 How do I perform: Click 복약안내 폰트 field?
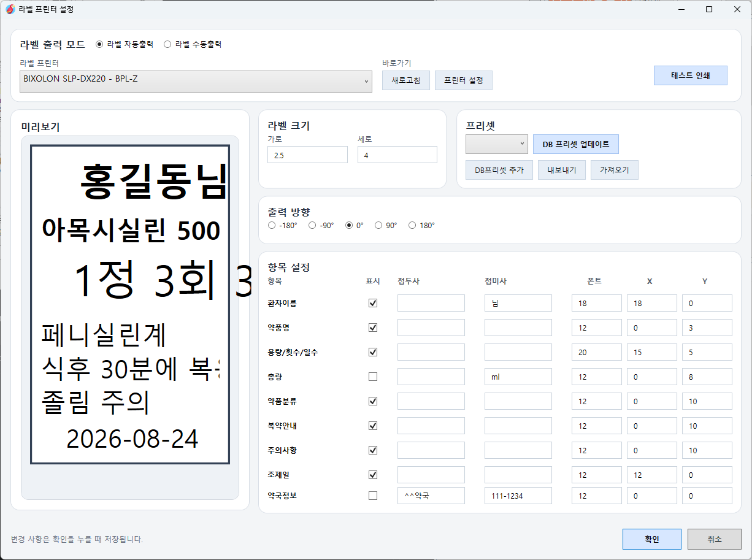[x=597, y=426]
